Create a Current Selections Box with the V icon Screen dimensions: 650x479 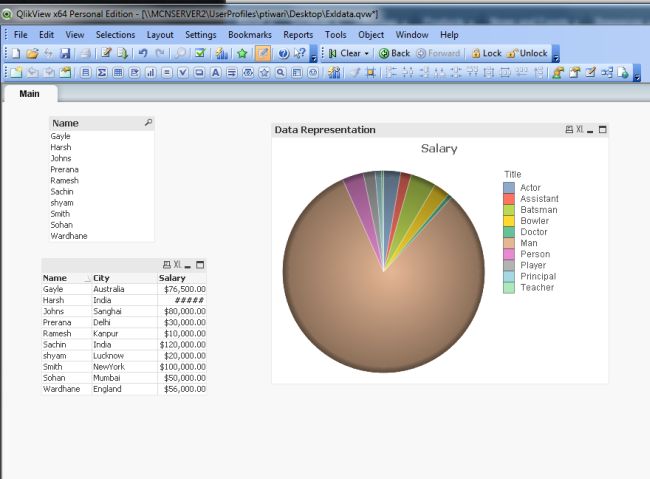coord(183,73)
